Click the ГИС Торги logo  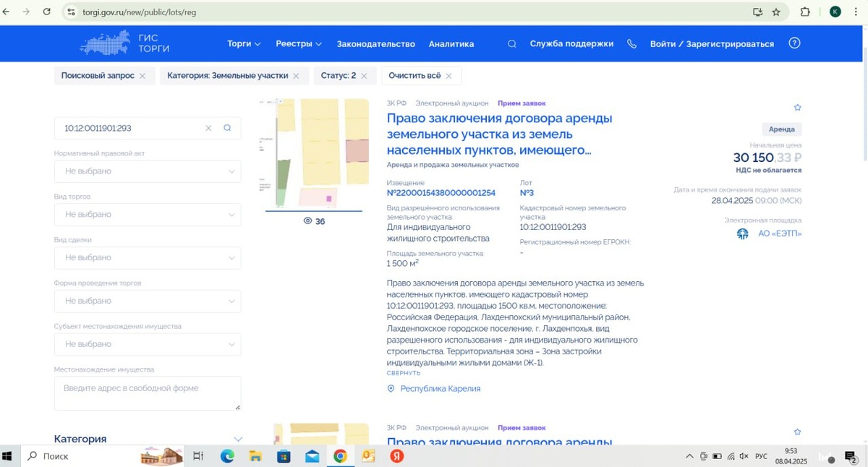point(124,43)
